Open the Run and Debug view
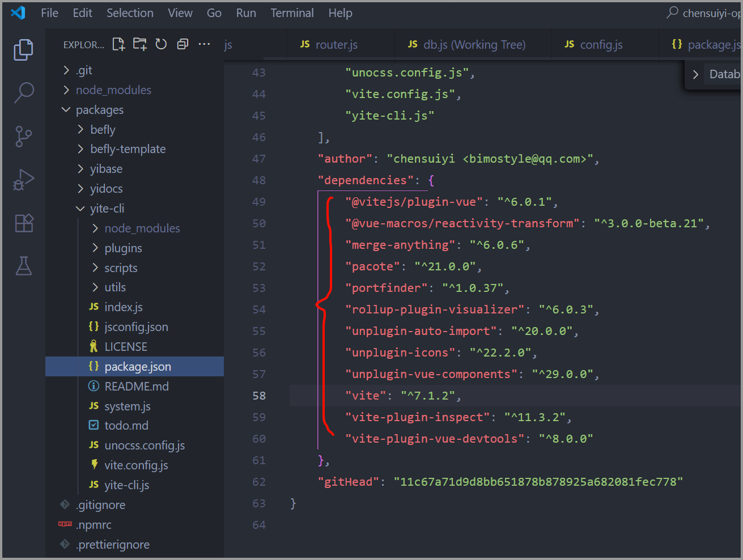Screen dimensions: 743x560 [23, 180]
